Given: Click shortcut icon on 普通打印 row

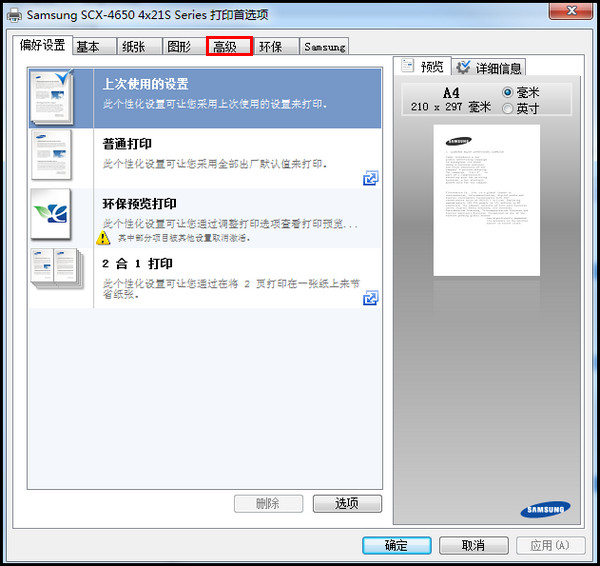Looking at the screenshot, I should click(x=370, y=178).
